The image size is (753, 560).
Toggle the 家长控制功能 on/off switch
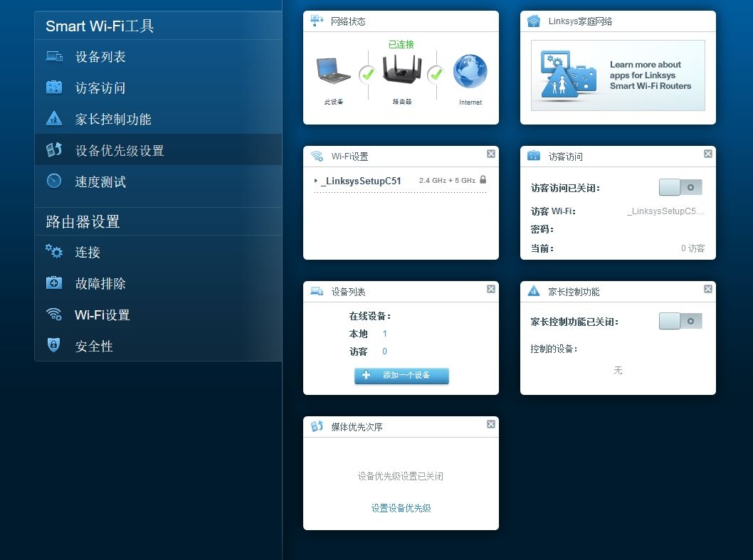680,321
